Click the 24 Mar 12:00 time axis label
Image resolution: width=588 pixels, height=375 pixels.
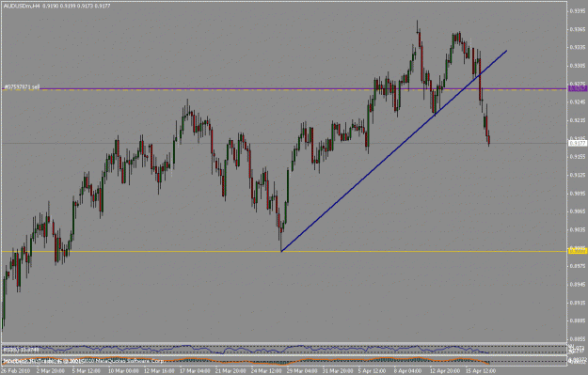[266, 371]
